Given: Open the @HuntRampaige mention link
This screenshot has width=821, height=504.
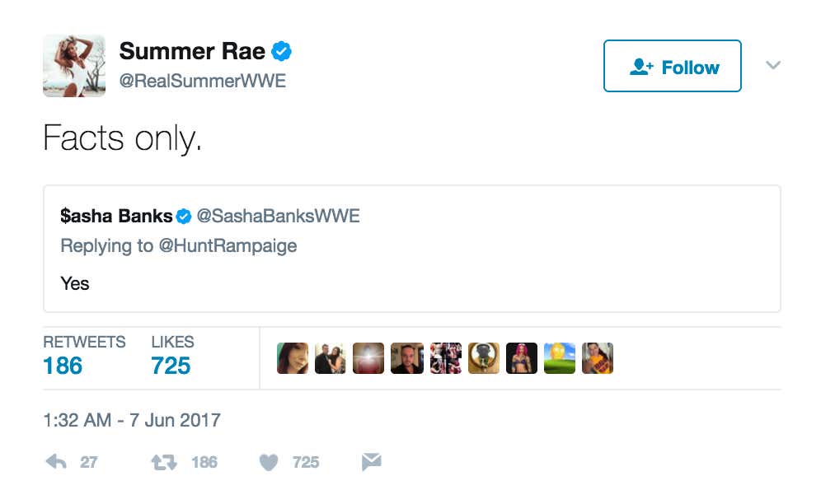Looking at the screenshot, I should click(227, 245).
